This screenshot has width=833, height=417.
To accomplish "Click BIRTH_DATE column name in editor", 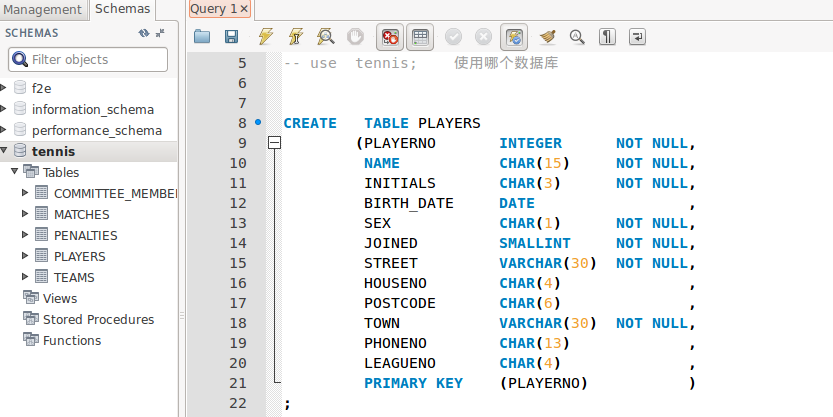I will (409, 203).
